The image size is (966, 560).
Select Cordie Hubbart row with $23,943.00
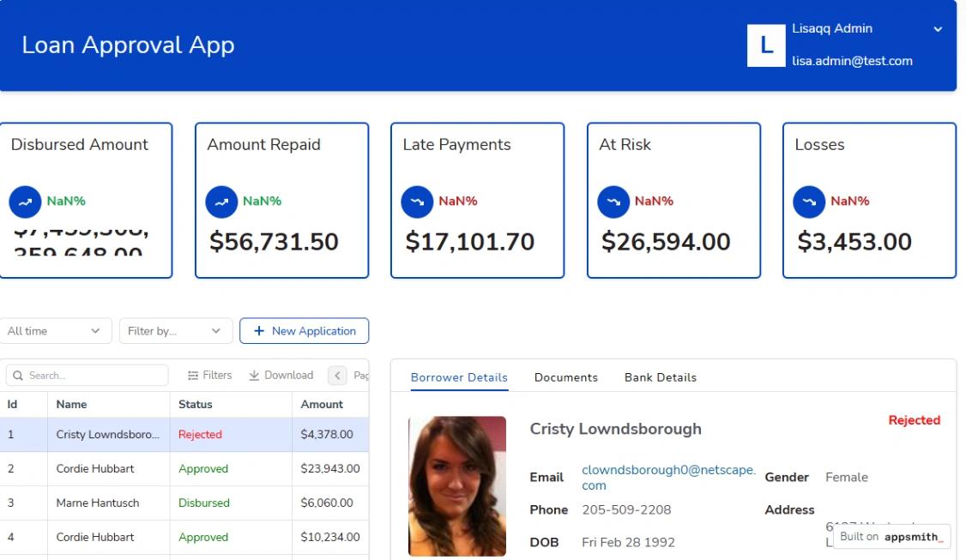pos(184,469)
